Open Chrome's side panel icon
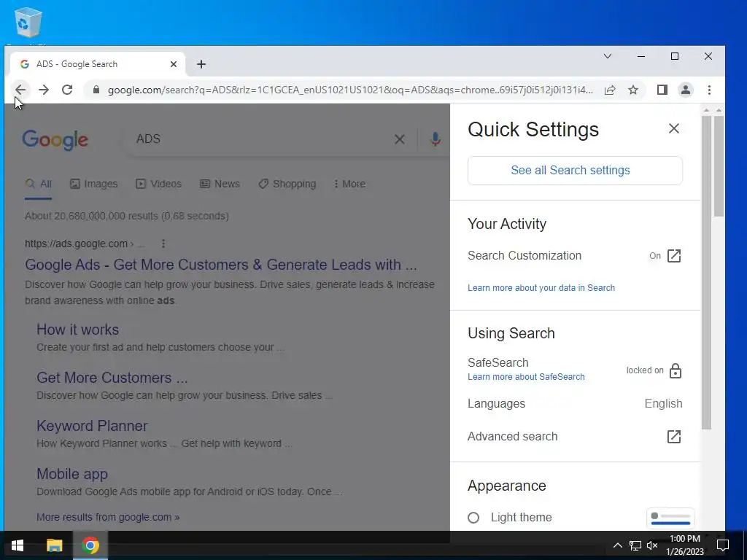The height and width of the screenshot is (560, 747). pyautogui.click(x=662, y=90)
